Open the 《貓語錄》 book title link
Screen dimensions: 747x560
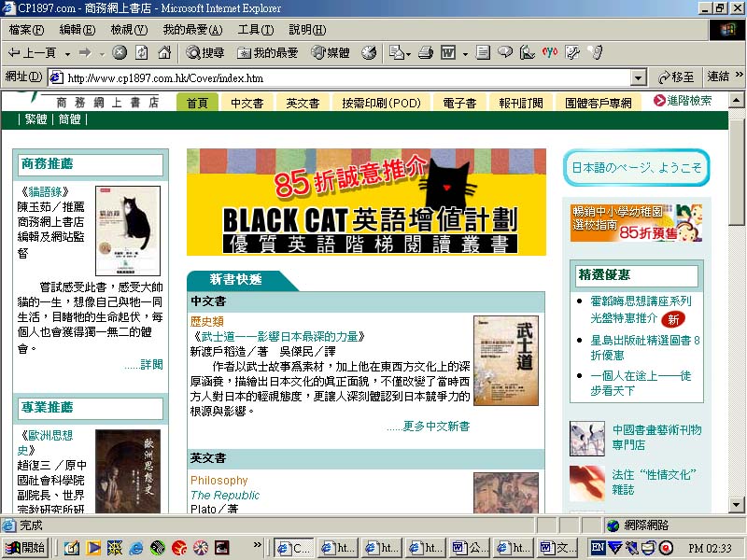click(45, 192)
